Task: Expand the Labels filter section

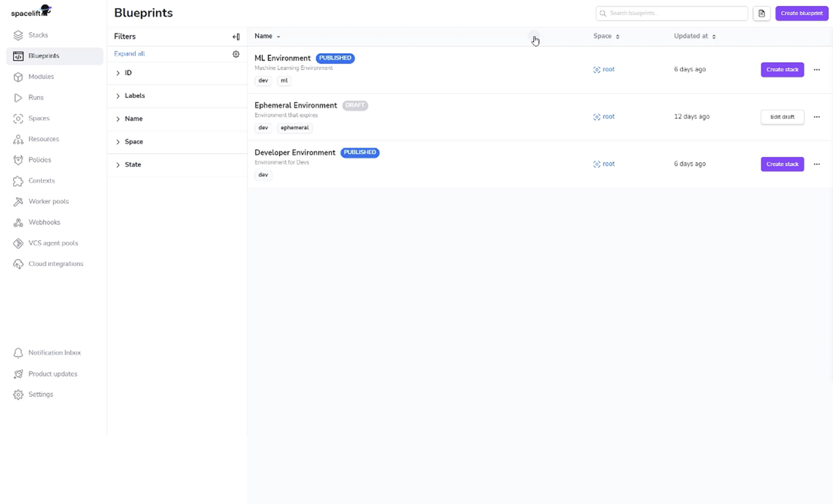Action: (118, 96)
